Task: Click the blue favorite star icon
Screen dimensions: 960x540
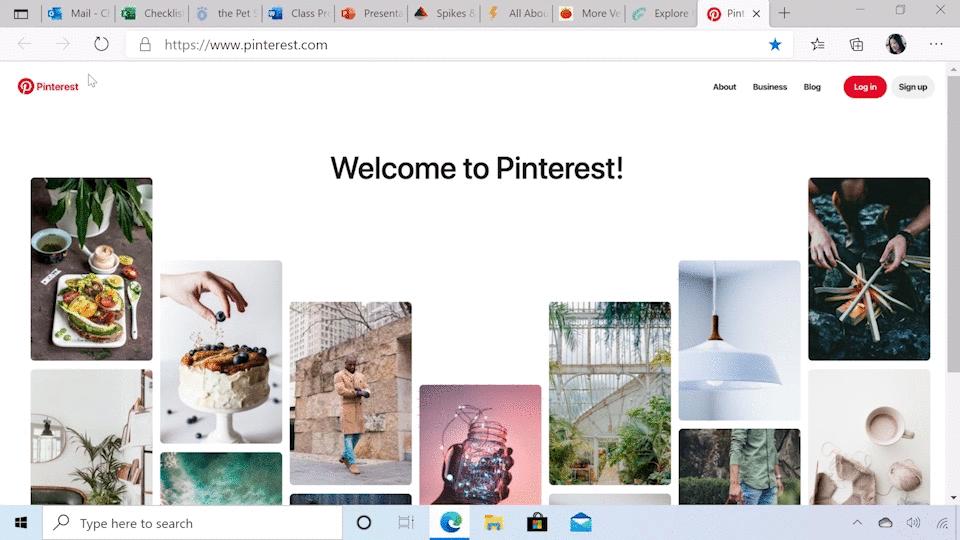Action: click(x=775, y=44)
